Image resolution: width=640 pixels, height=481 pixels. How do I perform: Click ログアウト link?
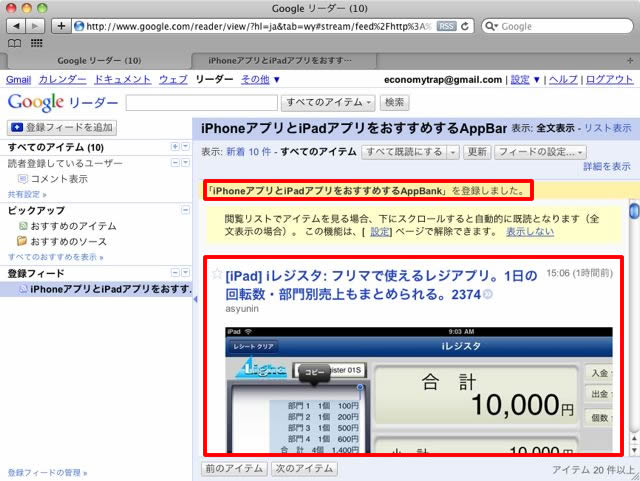point(609,80)
